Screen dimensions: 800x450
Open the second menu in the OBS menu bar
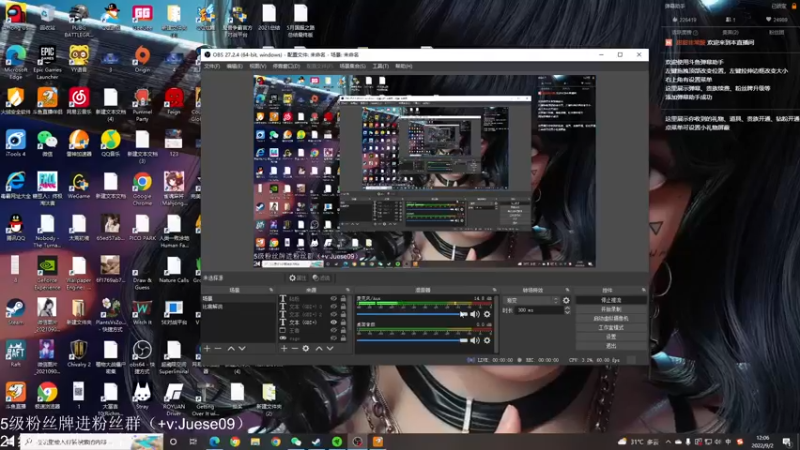[x=234, y=66]
